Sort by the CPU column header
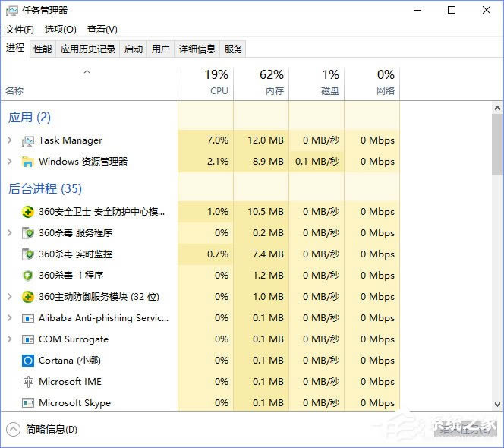The width and height of the screenshot is (504, 448). (206, 84)
